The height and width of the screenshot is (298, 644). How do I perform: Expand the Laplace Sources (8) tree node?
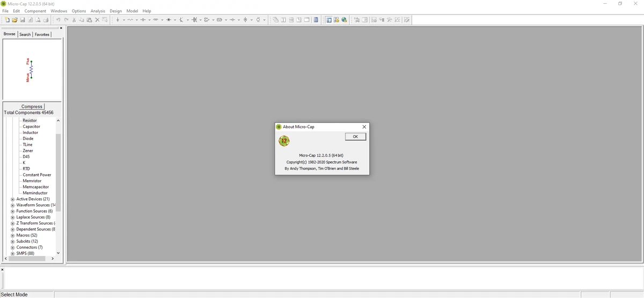pos(12,217)
